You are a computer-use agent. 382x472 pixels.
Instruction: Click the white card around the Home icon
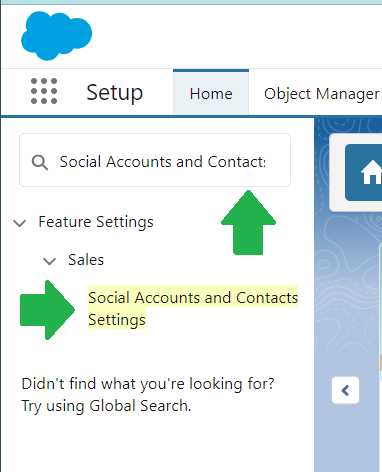click(x=356, y=173)
